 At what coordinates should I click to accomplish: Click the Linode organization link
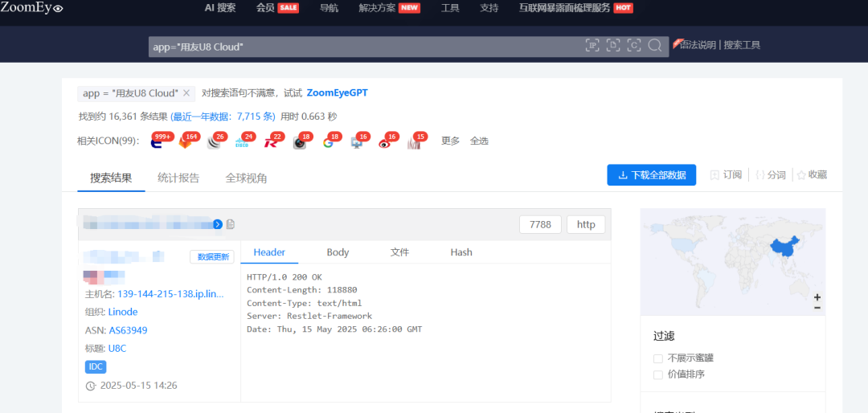[123, 312]
